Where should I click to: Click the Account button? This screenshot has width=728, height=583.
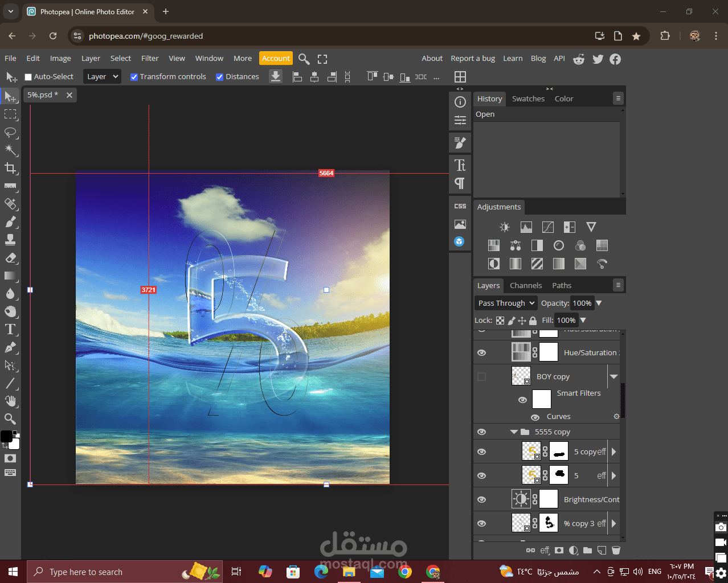point(276,59)
